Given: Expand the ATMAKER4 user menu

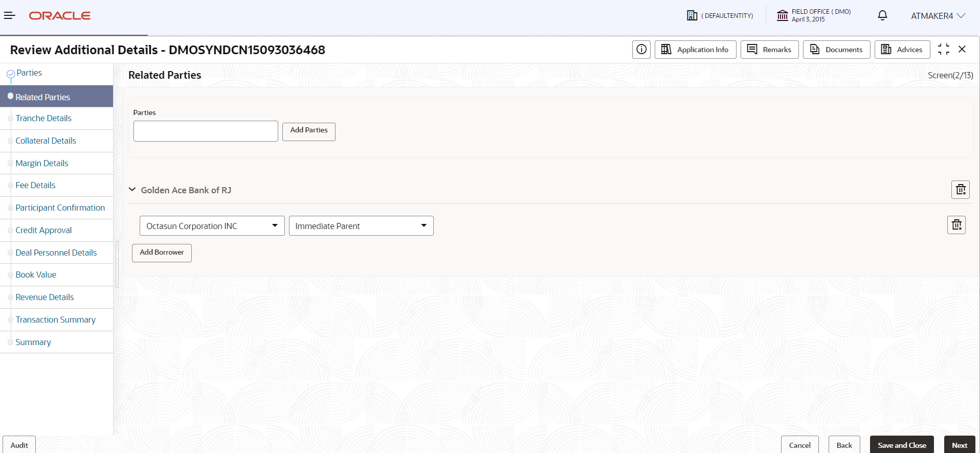Looking at the screenshot, I should [x=938, y=16].
